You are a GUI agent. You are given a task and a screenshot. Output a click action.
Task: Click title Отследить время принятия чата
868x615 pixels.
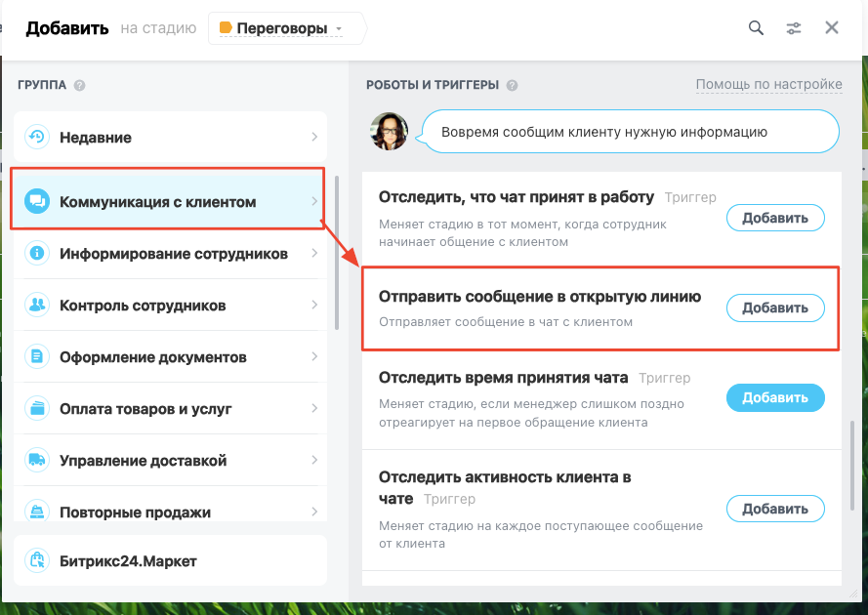coord(503,378)
